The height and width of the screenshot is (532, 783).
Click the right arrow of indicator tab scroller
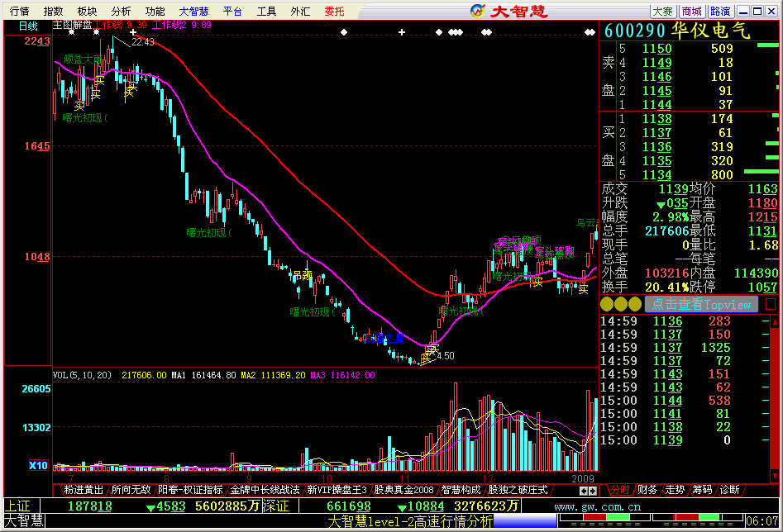tap(593, 491)
